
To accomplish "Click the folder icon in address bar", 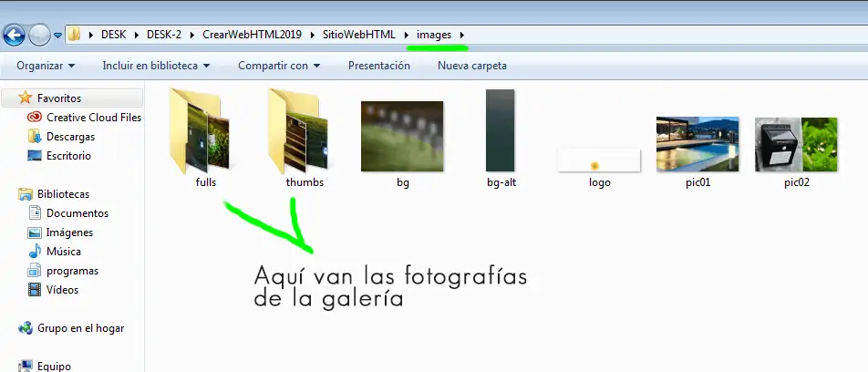I will click(74, 35).
